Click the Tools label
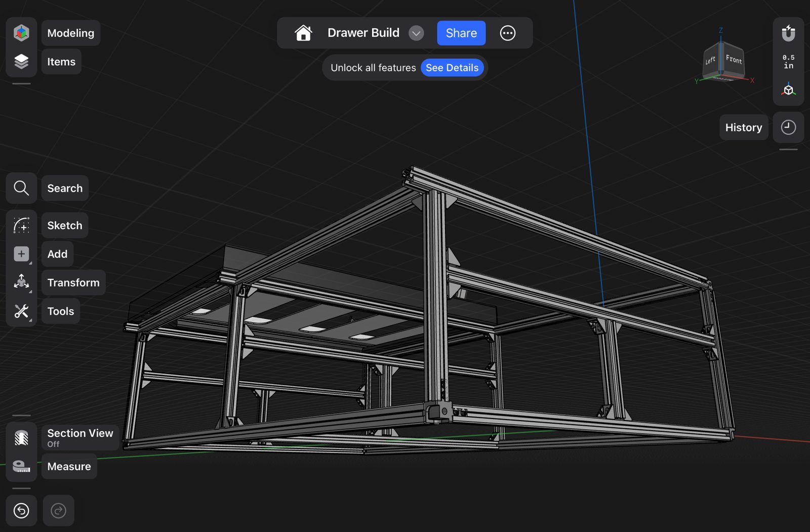810x532 pixels. pos(61,311)
